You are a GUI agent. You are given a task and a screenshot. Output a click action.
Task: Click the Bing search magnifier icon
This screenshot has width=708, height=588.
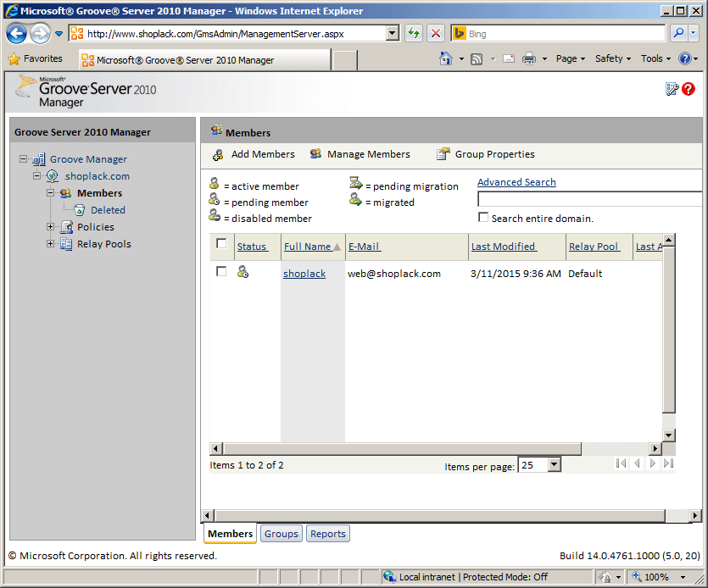pyautogui.click(x=678, y=33)
